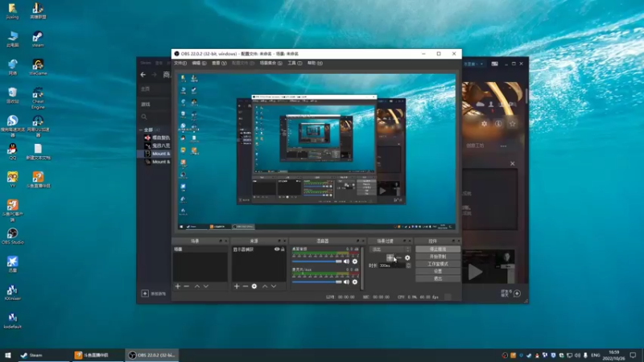Remove source with minus icon in Sources panel
Image resolution: width=644 pixels, height=362 pixels.
pyautogui.click(x=246, y=286)
